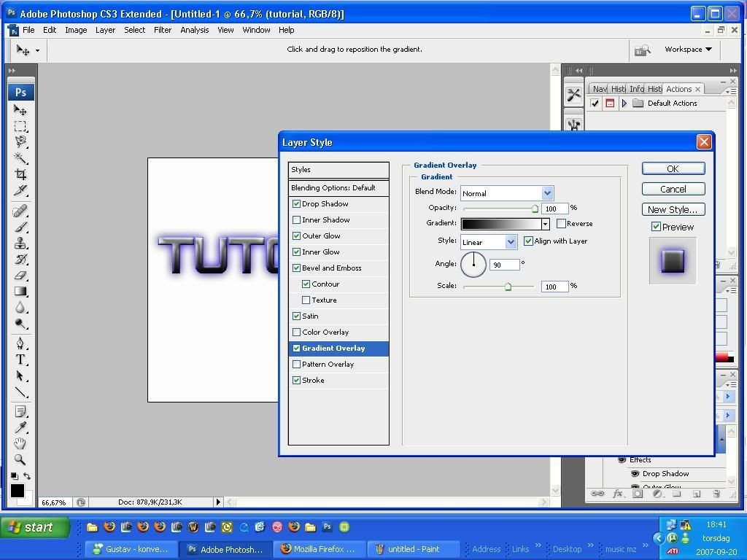Image resolution: width=747 pixels, height=560 pixels.
Task: Open the Styles section in Layer Style
Action: tap(338, 169)
